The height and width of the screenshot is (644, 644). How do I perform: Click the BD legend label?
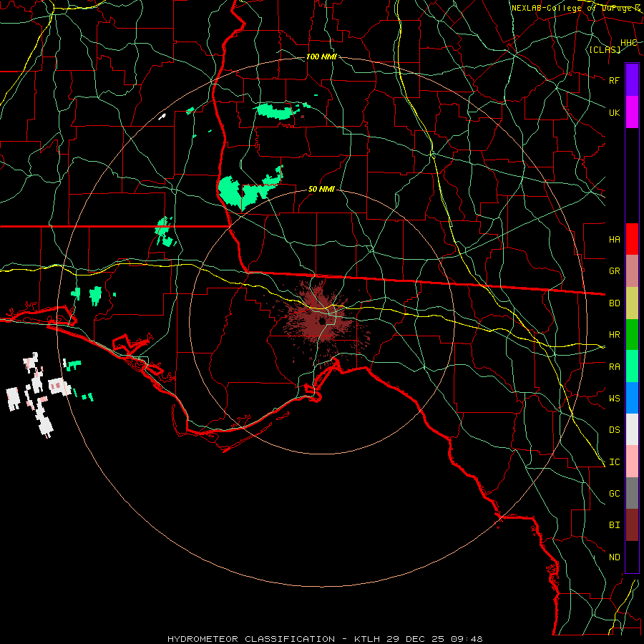point(615,303)
